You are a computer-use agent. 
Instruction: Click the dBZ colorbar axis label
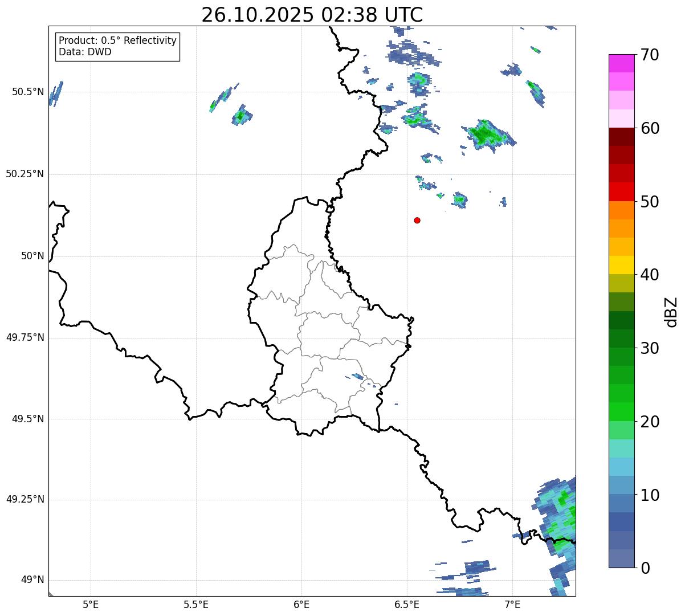coord(671,311)
